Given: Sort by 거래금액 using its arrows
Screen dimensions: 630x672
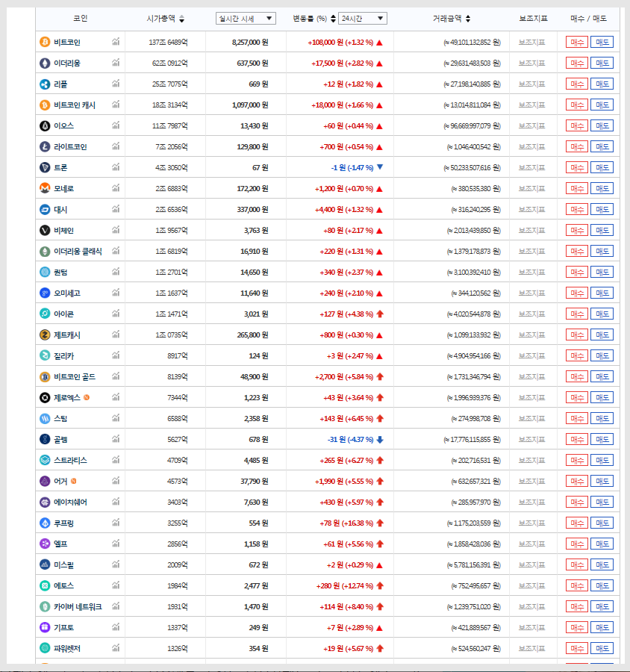Looking at the screenshot, I should pos(468,19).
